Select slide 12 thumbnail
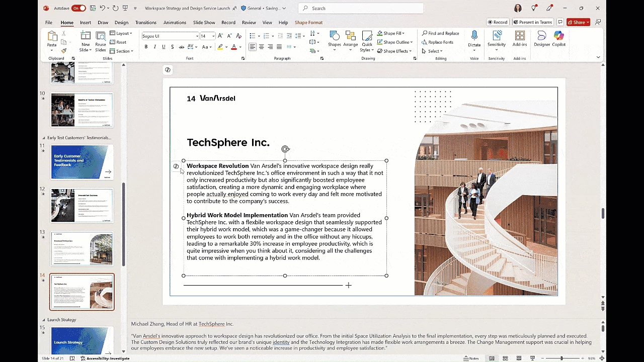 click(x=82, y=206)
